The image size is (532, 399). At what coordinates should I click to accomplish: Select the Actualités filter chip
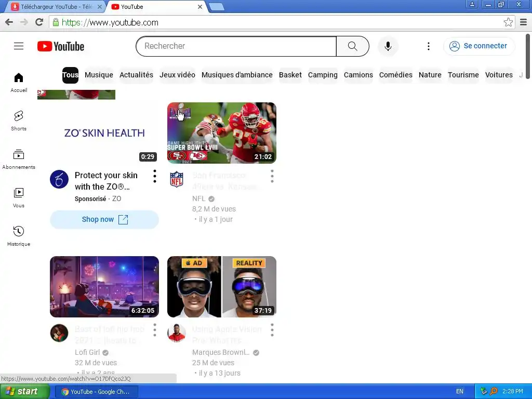(136, 75)
